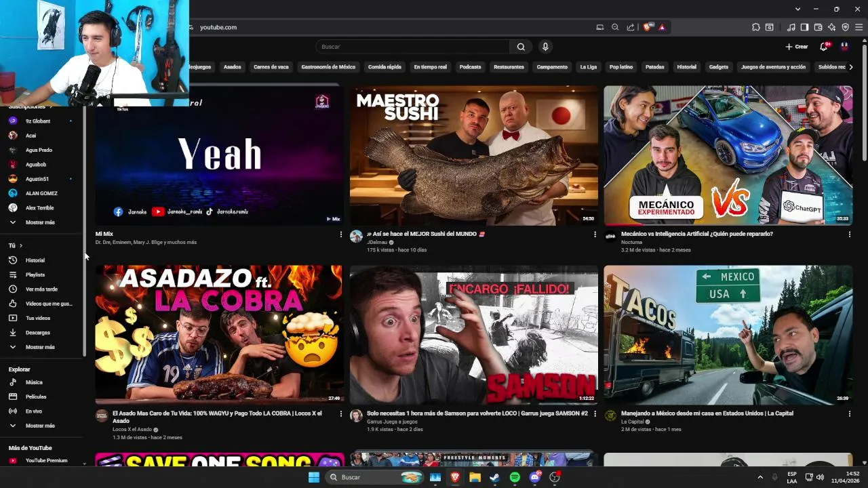This screenshot has height=488, width=868.
Task: Click the Crear button
Action: pyautogui.click(x=797, y=47)
